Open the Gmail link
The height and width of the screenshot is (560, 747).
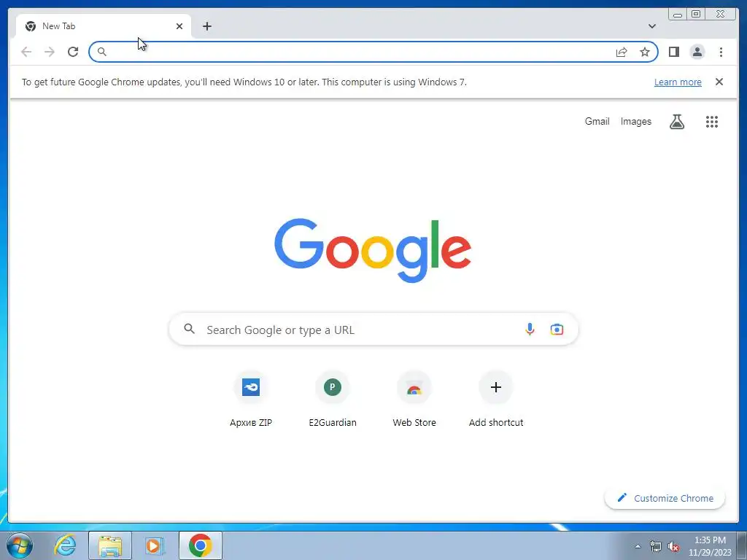(x=597, y=122)
